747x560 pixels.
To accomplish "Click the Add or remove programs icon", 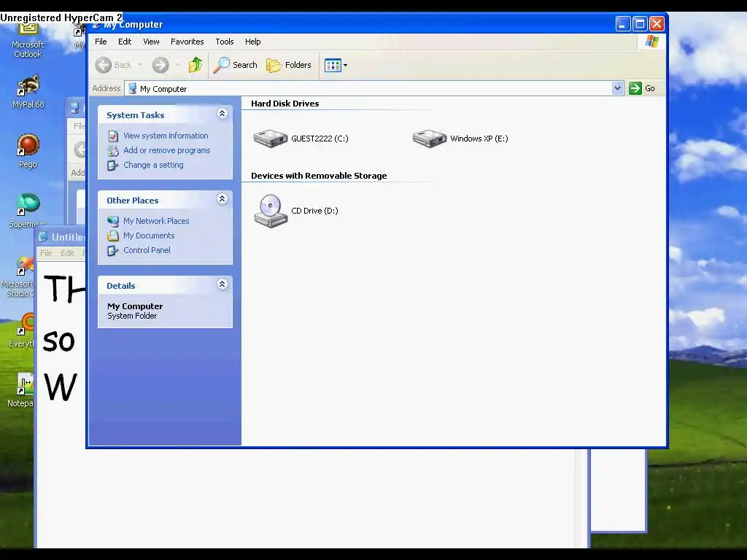I will [x=113, y=151].
